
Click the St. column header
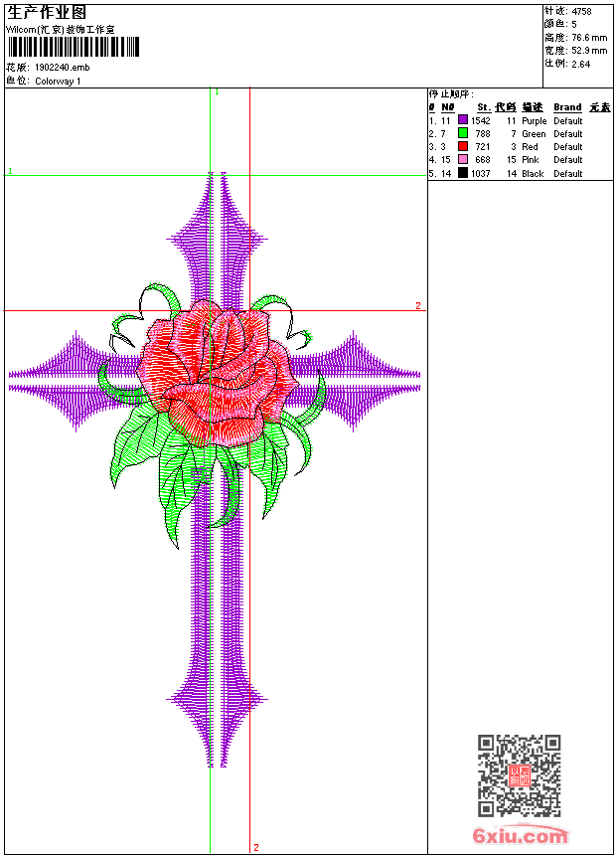484,107
